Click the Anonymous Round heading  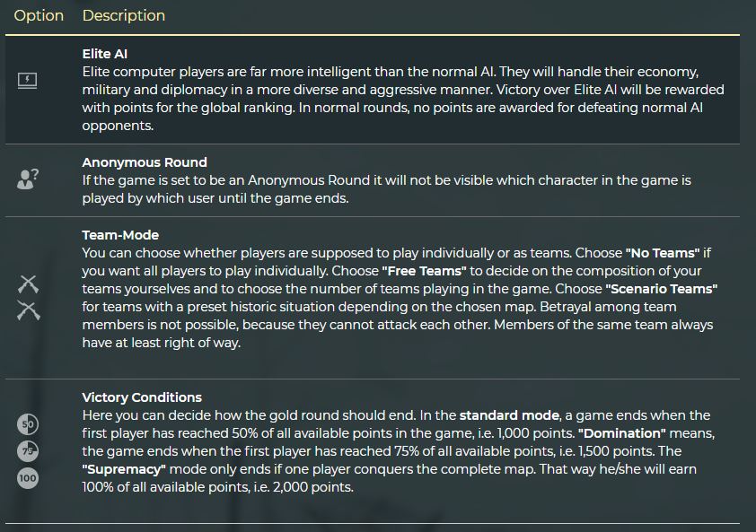point(144,162)
